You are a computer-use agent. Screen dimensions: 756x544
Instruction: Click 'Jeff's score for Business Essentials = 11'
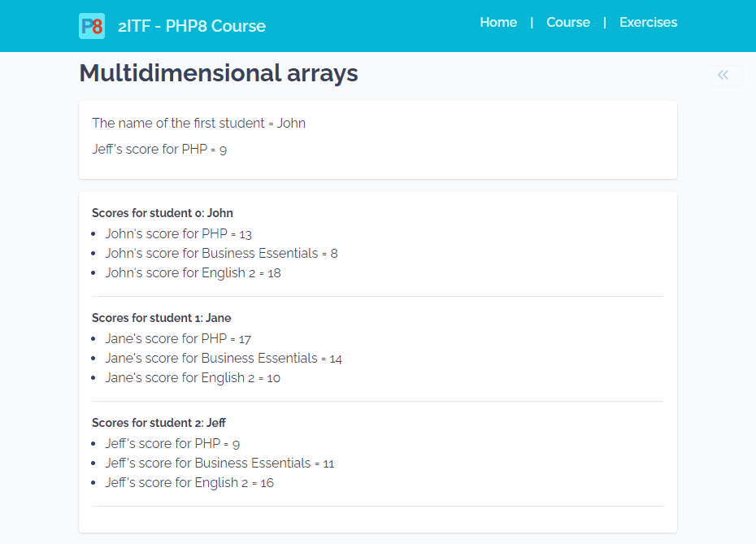(x=219, y=463)
